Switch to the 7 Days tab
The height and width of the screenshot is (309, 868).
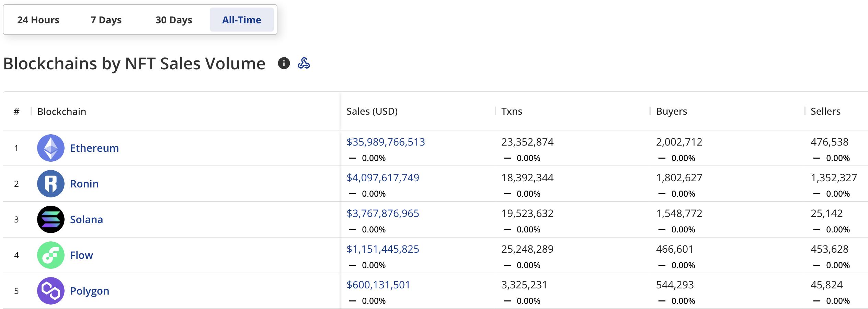point(106,20)
